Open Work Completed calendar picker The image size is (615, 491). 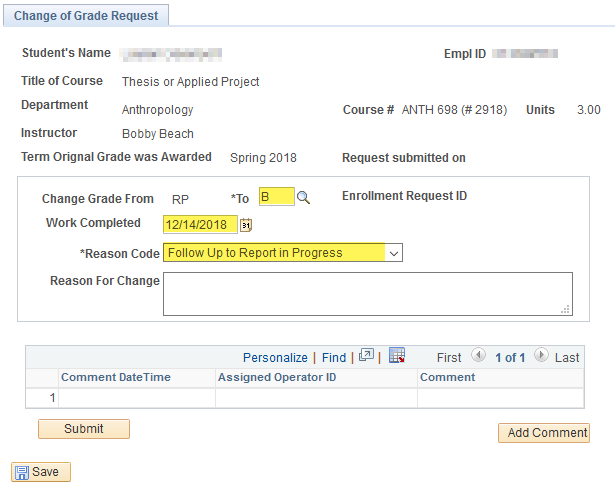click(x=246, y=225)
